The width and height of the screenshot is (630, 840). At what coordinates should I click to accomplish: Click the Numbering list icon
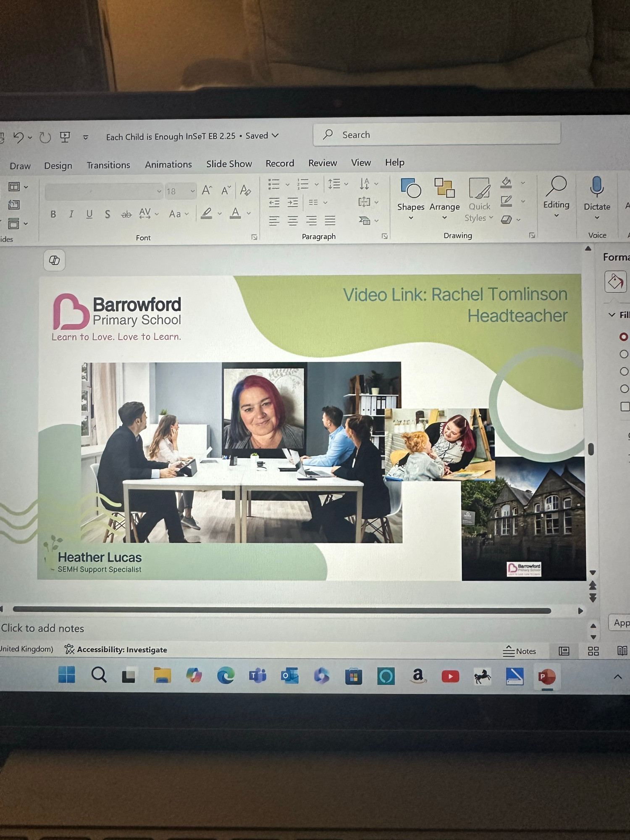302,184
